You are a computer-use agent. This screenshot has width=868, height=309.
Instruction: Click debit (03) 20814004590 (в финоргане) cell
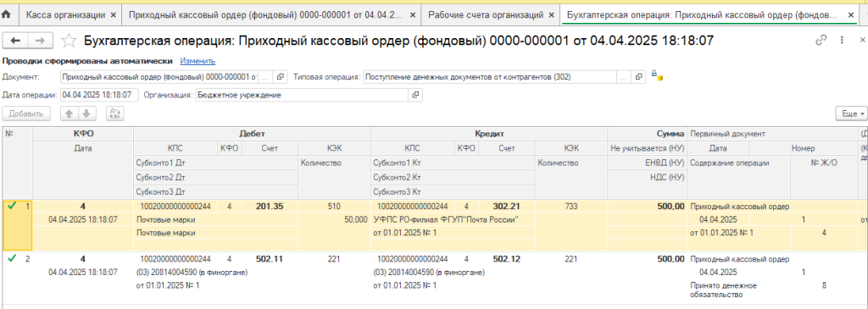(x=216, y=273)
